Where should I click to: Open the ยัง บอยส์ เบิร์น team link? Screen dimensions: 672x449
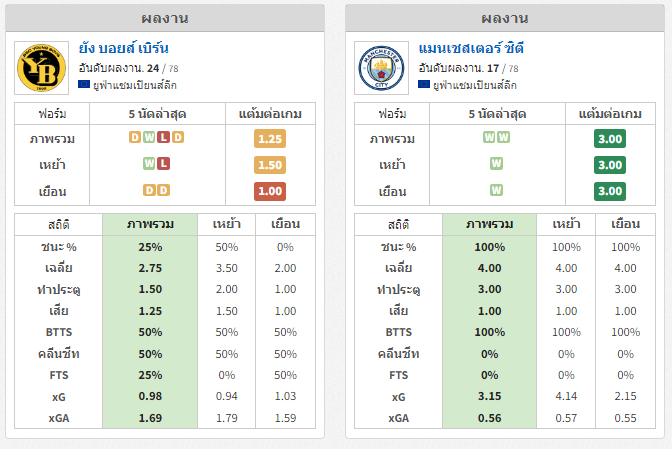tap(123, 48)
